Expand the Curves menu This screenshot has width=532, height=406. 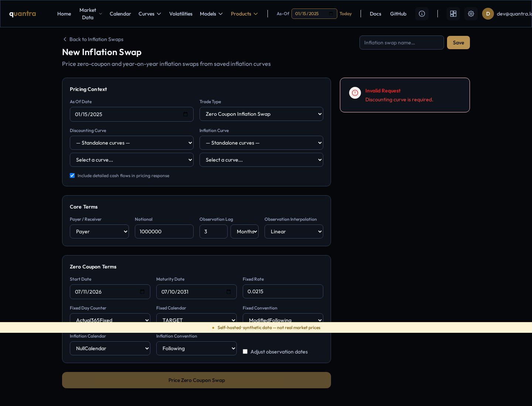tap(150, 14)
